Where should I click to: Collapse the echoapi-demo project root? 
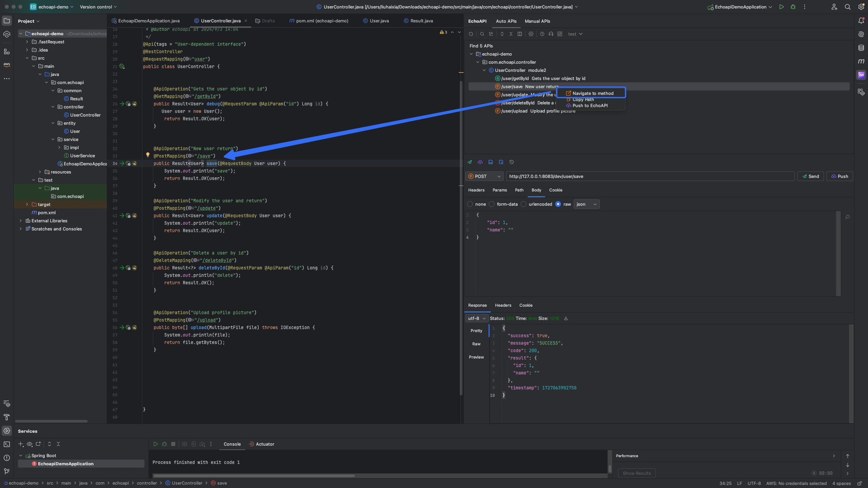pyautogui.click(x=21, y=34)
